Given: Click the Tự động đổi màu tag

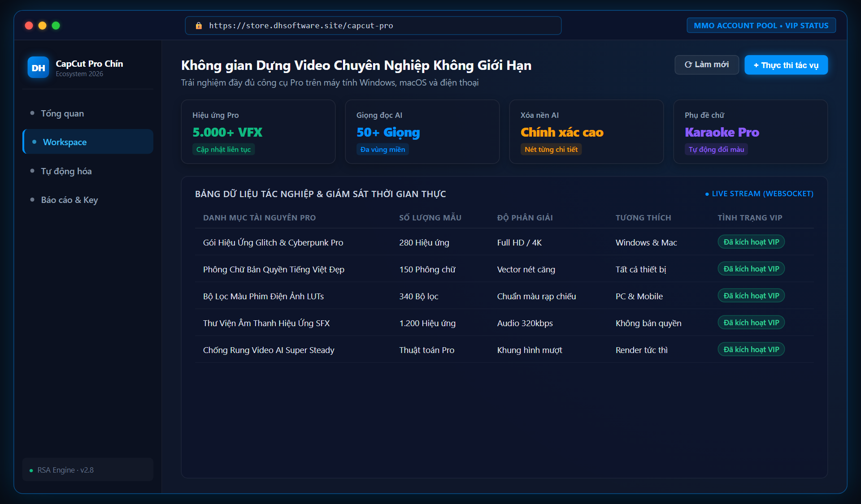Looking at the screenshot, I should click(716, 150).
